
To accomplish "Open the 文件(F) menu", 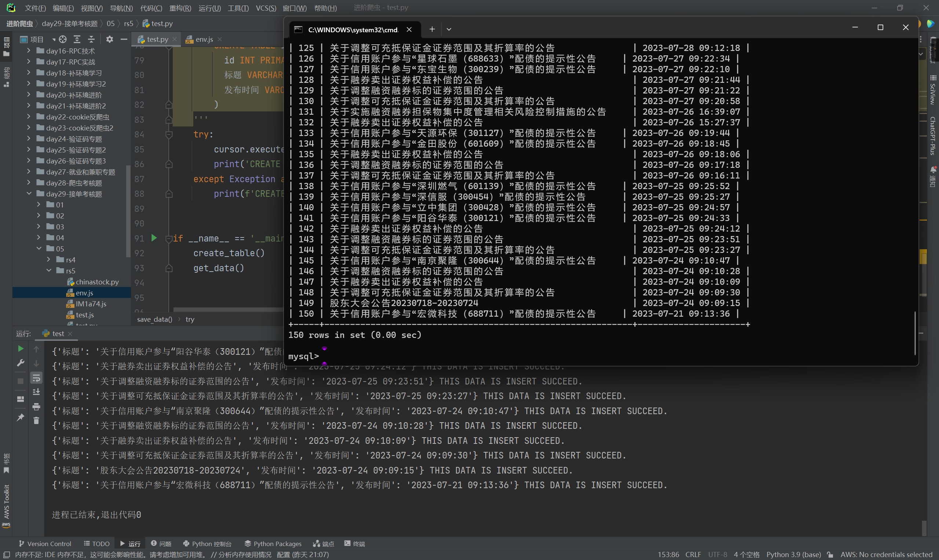I will [x=35, y=8].
